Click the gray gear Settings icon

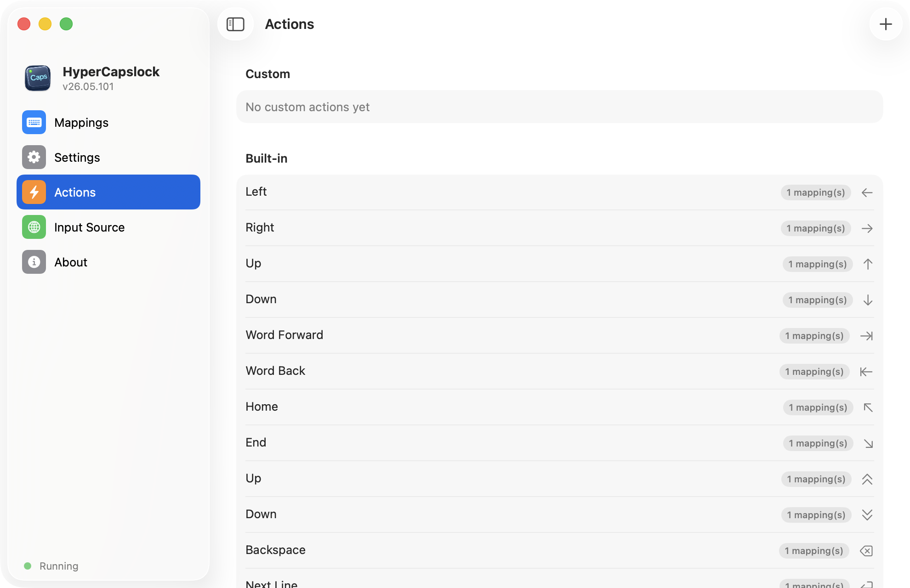(x=34, y=157)
